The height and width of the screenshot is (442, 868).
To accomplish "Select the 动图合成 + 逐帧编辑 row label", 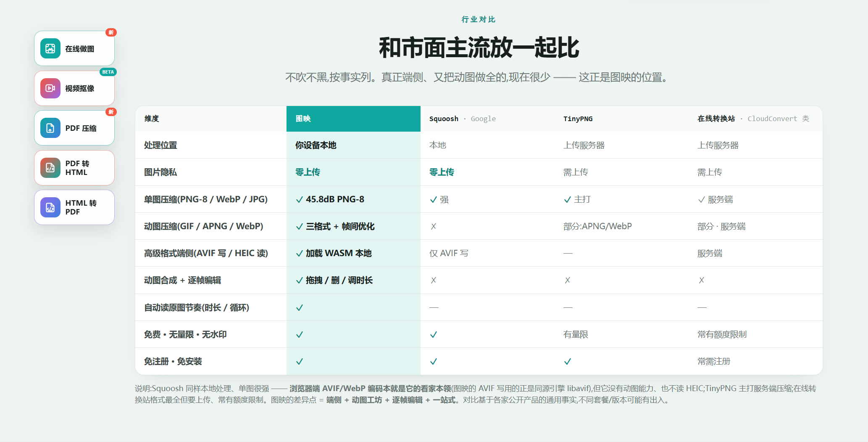I will coord(182,280).
